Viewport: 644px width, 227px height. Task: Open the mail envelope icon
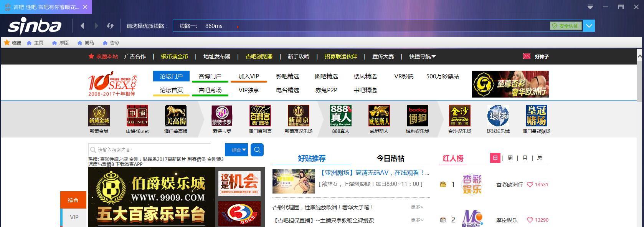click(527, 56)
